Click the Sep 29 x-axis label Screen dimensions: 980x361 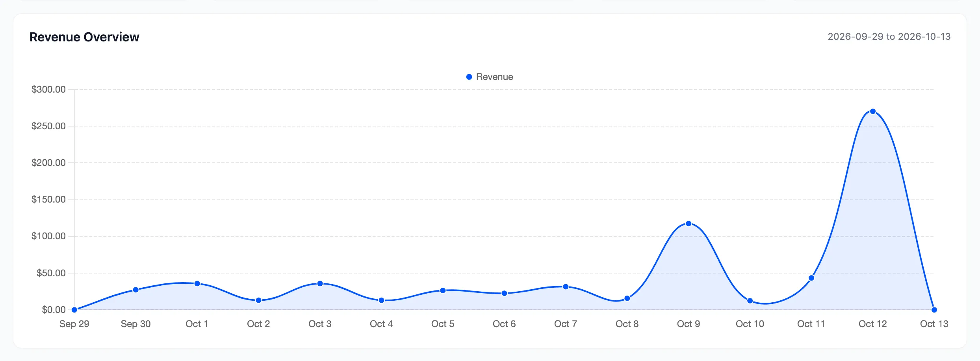tap(74, 324)
